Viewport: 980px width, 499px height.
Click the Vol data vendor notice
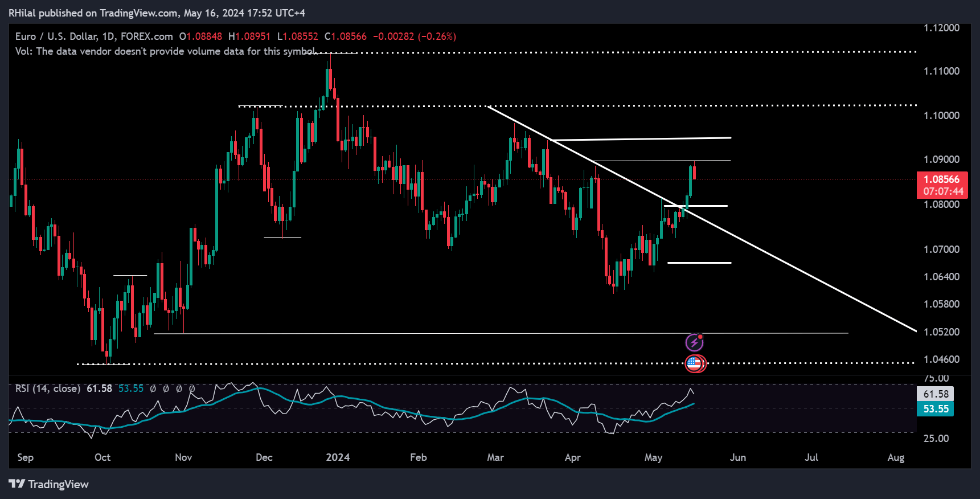click(x=166, y=51)
